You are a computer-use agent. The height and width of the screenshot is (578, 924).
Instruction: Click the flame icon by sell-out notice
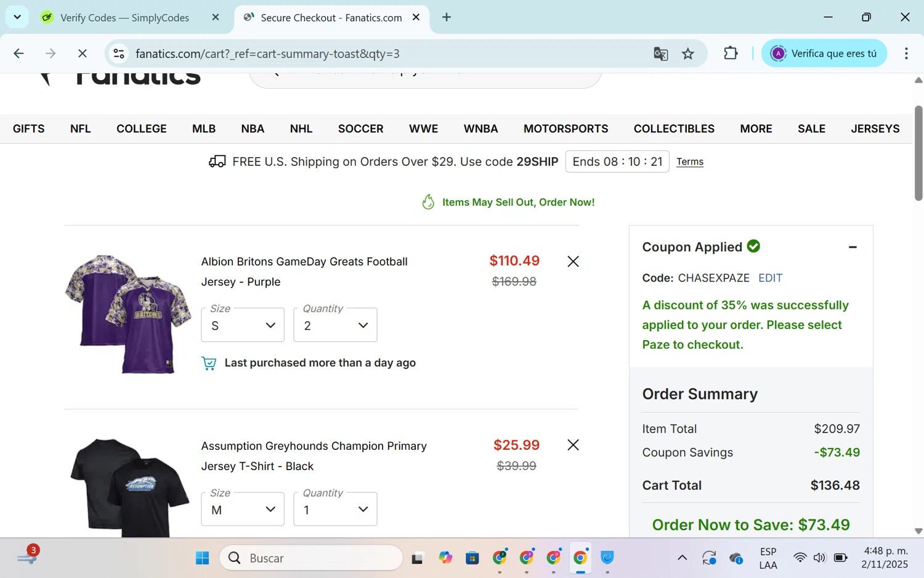point(428,202)
